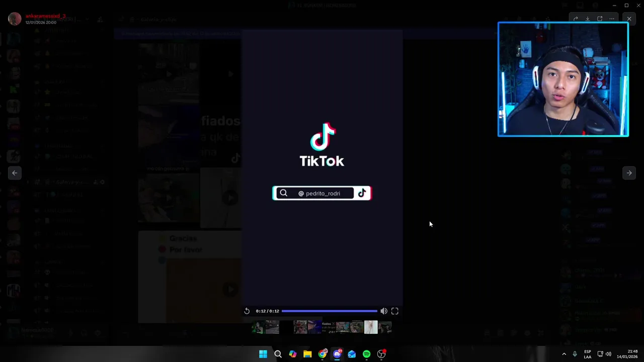Mute the video using the speaker icon
This screenshot has width=644, height=362.
(384, 311)
